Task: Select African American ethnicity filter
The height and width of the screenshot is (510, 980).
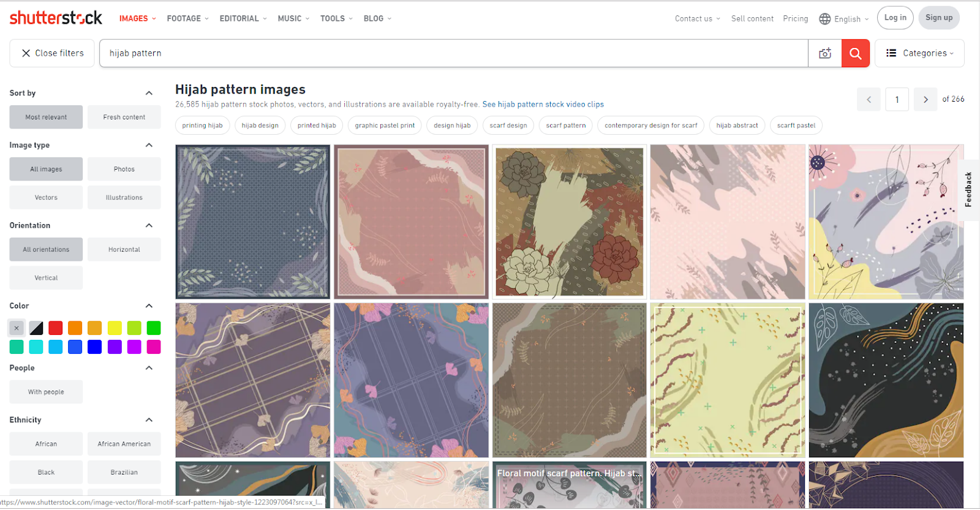Action: (x=124, y=444)
